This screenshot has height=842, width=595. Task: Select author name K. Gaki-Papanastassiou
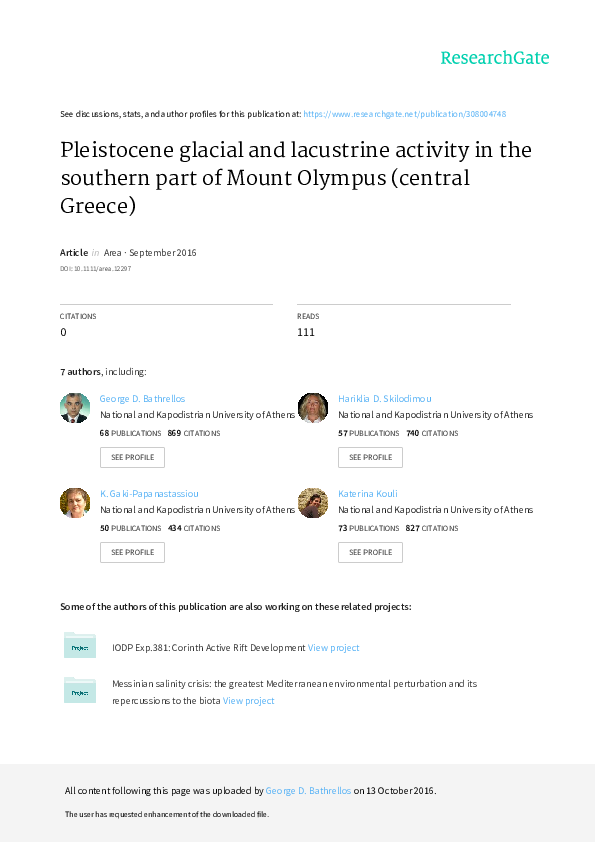point(149,493)
